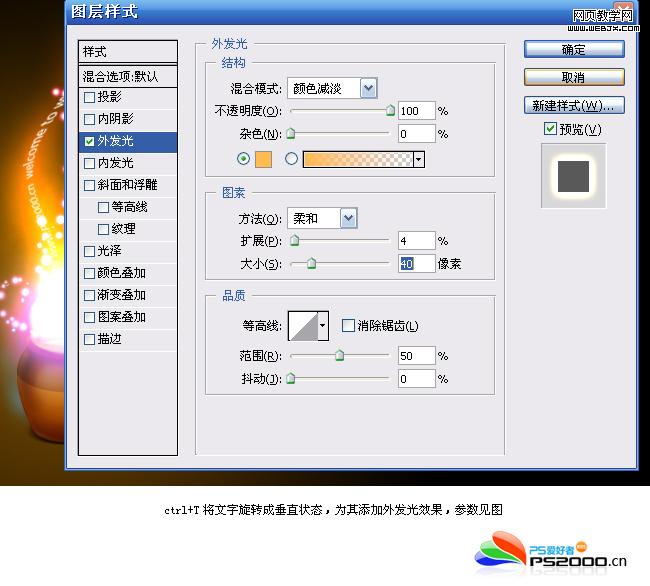
Task: Click the 抖动 jitter slider handle
Action: click(291, 378)
